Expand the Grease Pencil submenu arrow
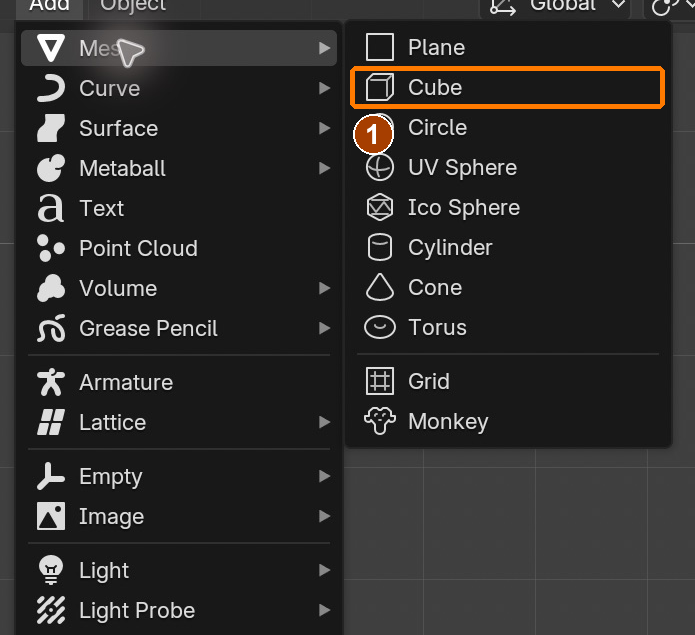Image resolution: width=695 pixels, height=635 pixels. click(x=324, y=328)
